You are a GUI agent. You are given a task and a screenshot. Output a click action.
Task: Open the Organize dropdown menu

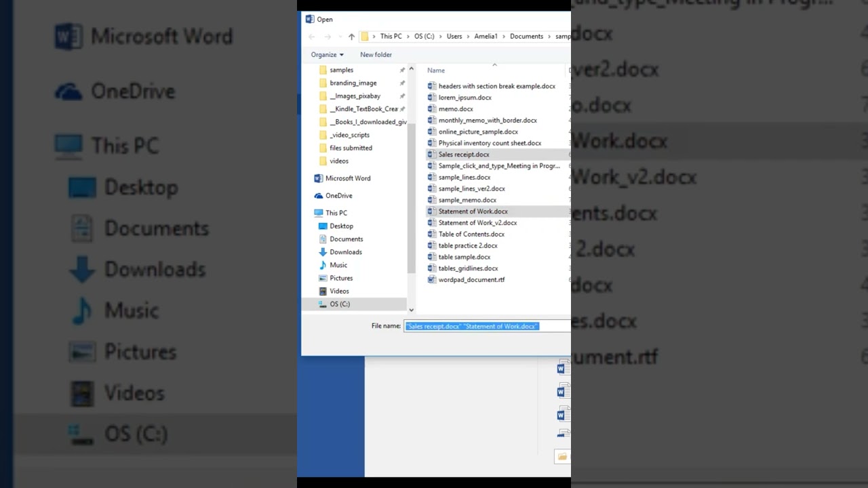[x=328, y=55]
